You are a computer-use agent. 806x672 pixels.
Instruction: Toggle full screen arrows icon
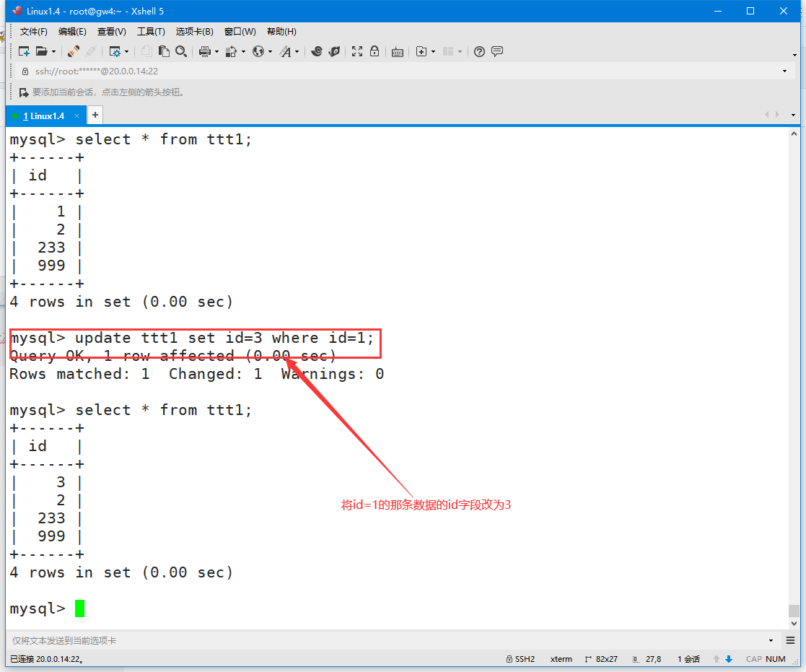pyautogui.click(x=357, y=51)
